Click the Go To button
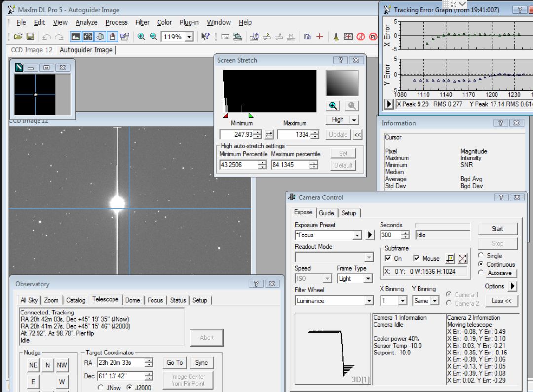 click(174, 362)
